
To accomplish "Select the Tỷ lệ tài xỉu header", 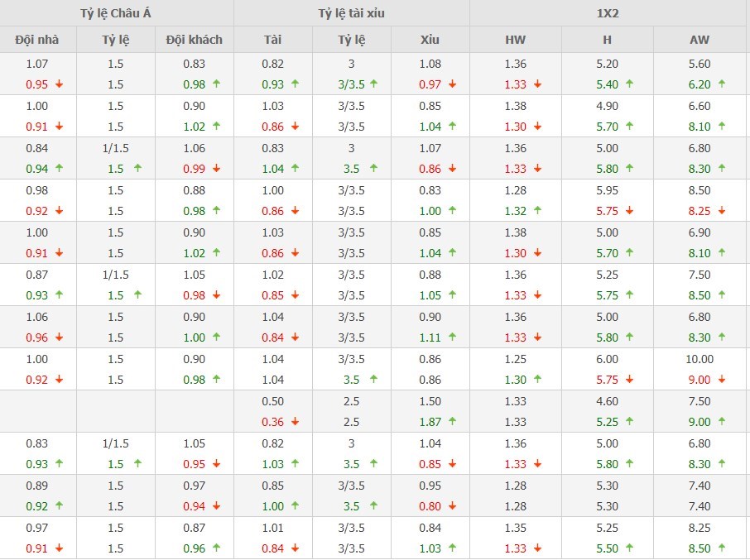I will [352, 13].
